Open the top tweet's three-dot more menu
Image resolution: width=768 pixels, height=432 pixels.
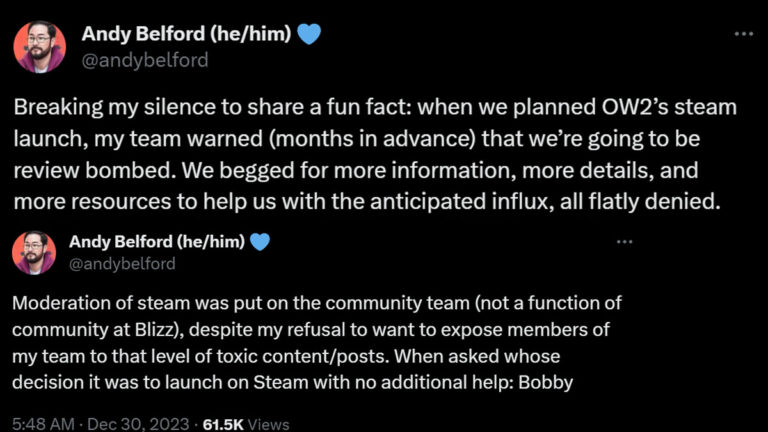click(x=743, y=33)
